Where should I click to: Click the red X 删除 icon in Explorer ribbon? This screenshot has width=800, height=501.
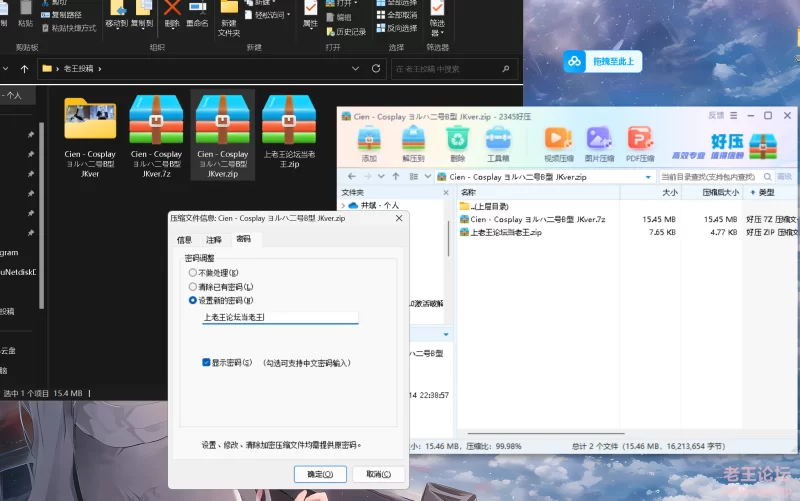(x=172, y=9)
